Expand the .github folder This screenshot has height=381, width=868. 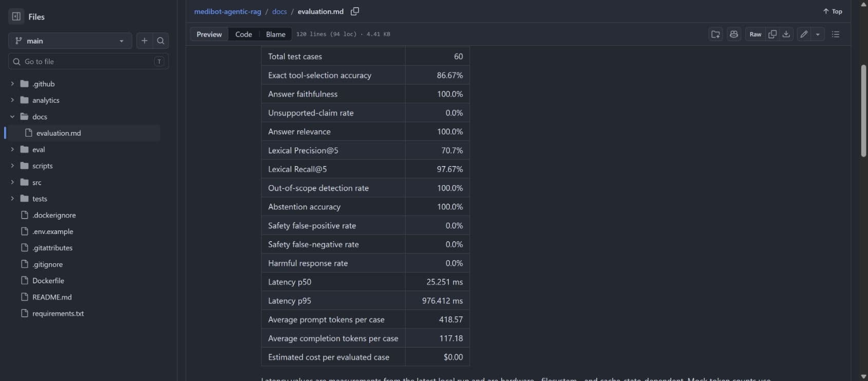(x=12, y=84)
